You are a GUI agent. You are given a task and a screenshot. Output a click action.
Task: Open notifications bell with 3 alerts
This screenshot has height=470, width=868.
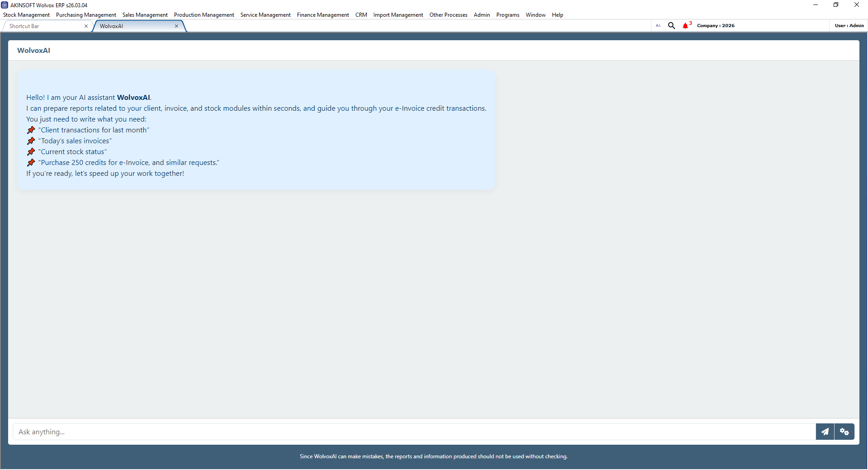686,25
